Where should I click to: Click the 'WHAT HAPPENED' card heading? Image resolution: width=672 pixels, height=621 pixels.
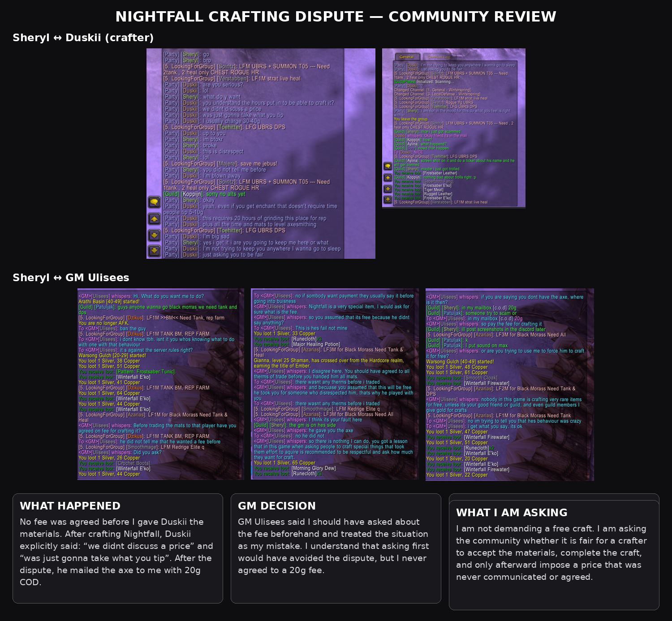(x=70, y=506)
